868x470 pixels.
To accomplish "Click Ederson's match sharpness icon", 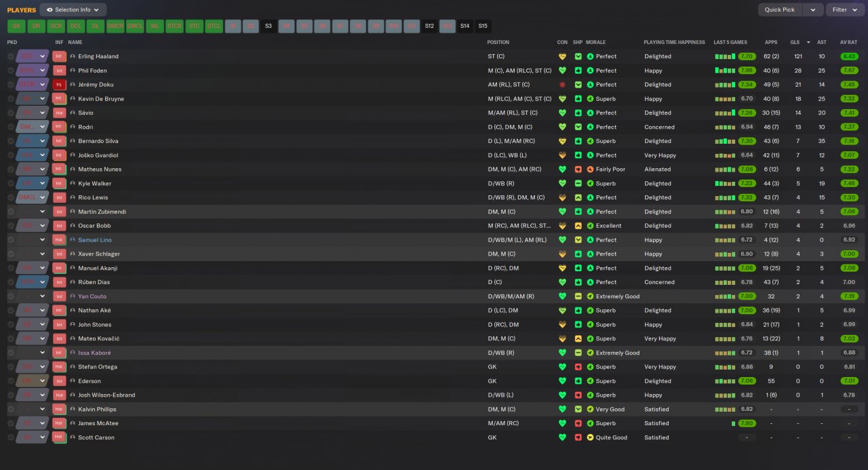I will coord(578,381).
